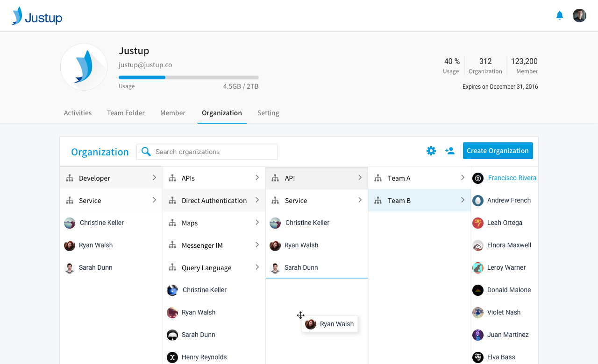This screenshot has width=598, height=364.
Task: Select the Francisco Rivera member link
Action: click(x=512, y=178)
